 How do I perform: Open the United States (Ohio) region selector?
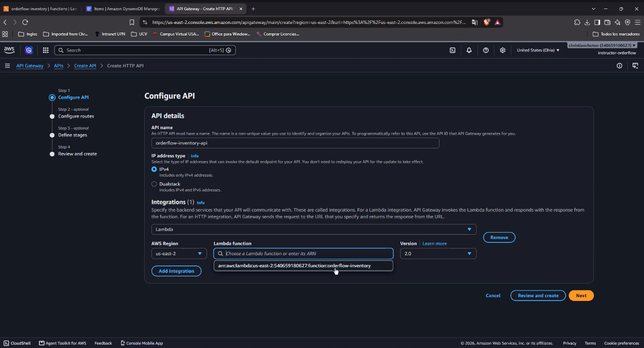point(538,50)
